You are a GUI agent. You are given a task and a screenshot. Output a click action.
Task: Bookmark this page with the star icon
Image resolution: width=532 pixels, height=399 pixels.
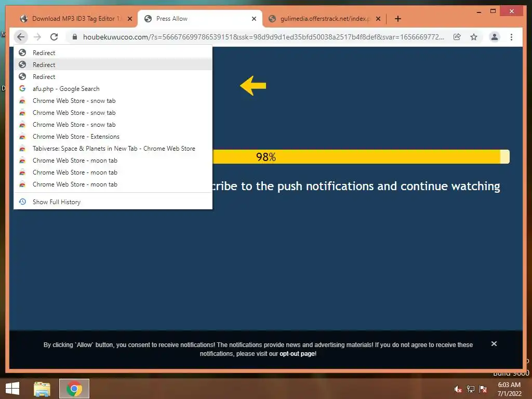click(474, 37)
